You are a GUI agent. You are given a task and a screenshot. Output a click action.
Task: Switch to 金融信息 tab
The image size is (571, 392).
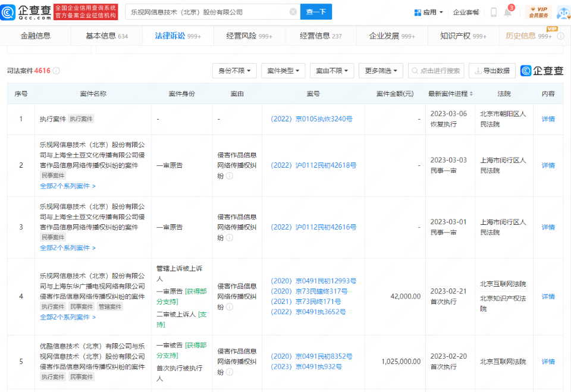(35, 36)
